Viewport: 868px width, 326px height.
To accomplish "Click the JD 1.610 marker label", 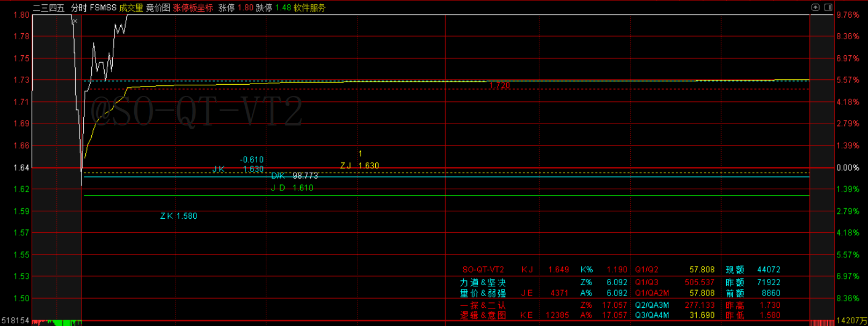I will pos(292,188).
